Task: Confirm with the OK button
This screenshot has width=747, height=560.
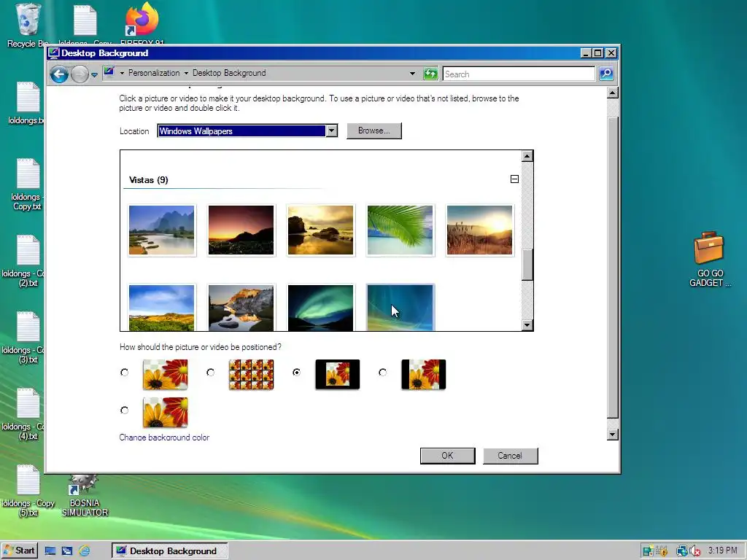Action: click(x=447, y=456)
